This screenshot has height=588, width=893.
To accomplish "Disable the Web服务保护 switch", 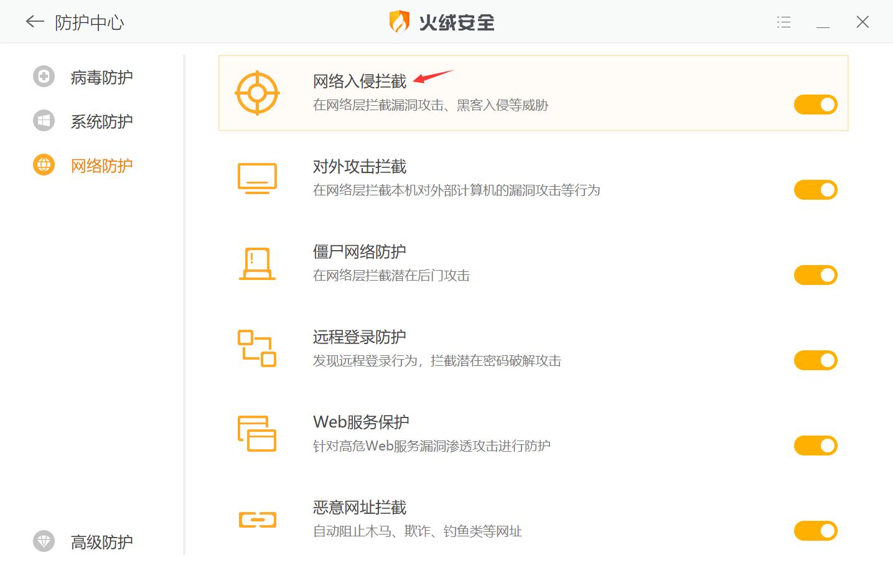I will coord(815,446).
